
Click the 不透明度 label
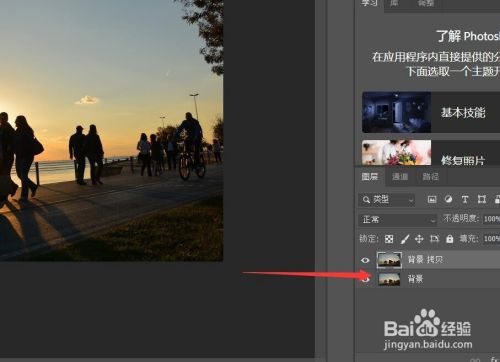point(461,218)
